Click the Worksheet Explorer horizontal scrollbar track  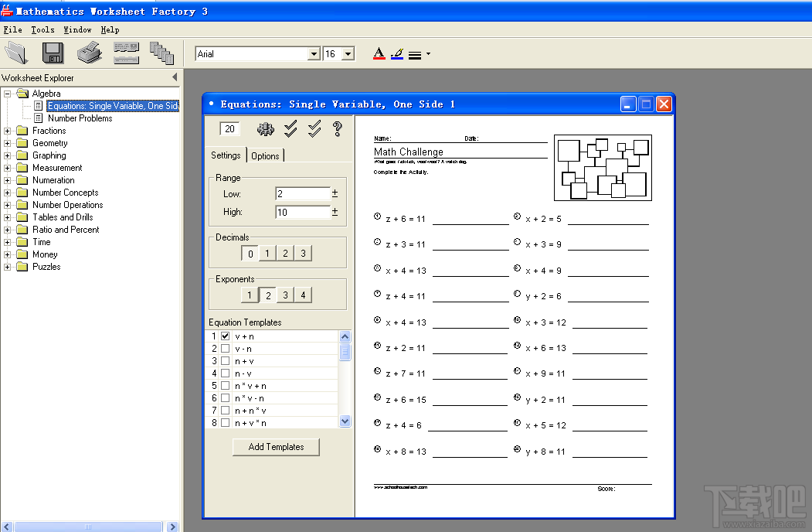(x=88, y=527)
